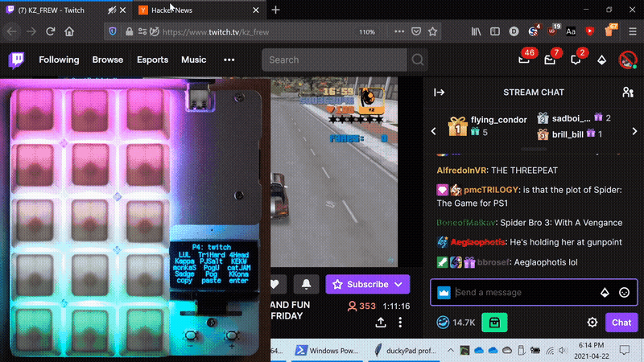
Task: Click the Twitch logo home icon
Action: (18, 60)
